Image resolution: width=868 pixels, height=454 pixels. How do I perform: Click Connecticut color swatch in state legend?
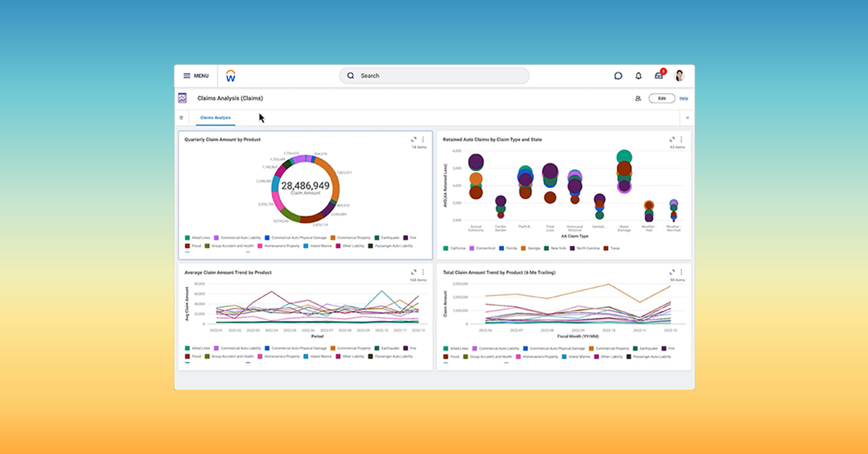click(x=473, y=248)
